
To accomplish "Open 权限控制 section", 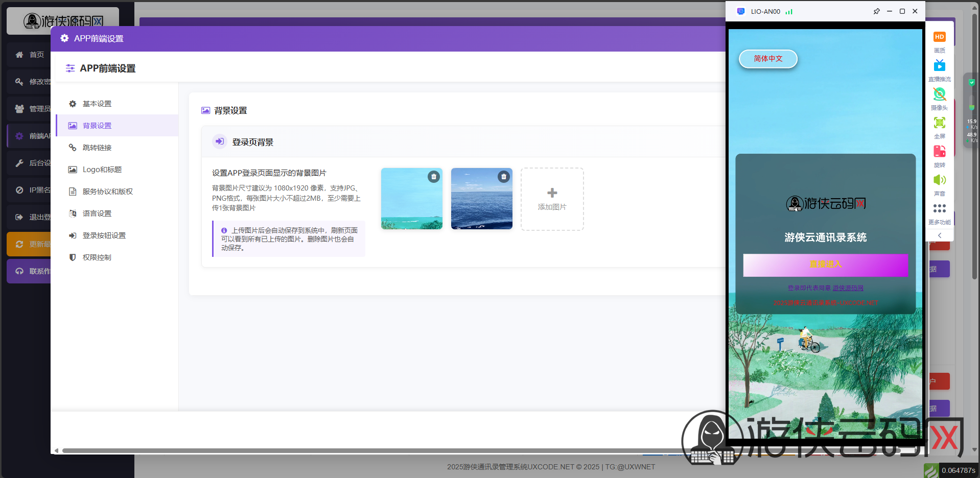I will click(x=117, y=257).
